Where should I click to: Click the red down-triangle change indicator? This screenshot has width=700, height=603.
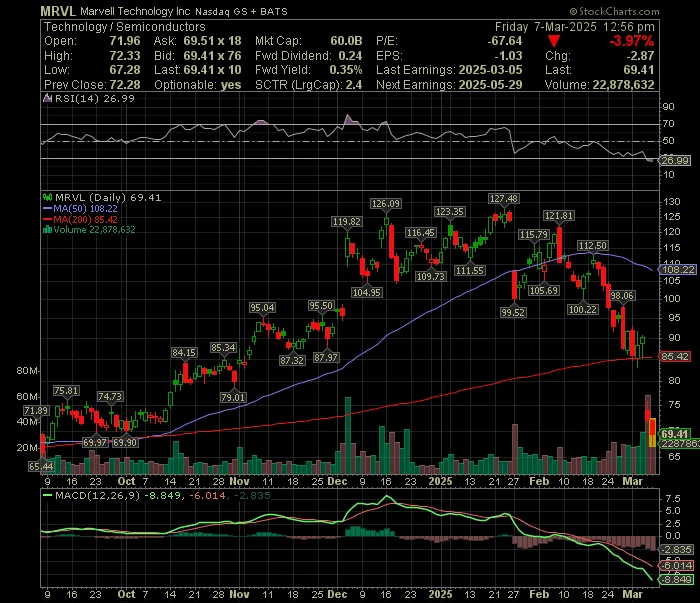pos(554,42)
